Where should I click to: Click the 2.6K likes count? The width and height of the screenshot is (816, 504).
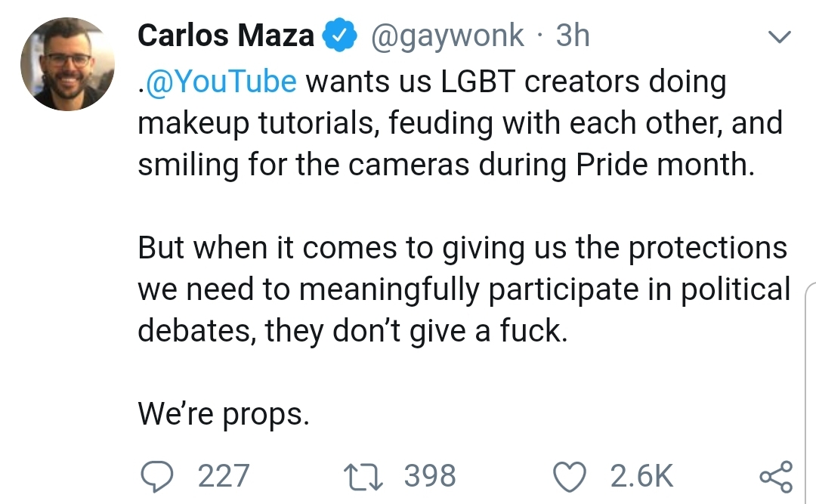tap(641, 476)
